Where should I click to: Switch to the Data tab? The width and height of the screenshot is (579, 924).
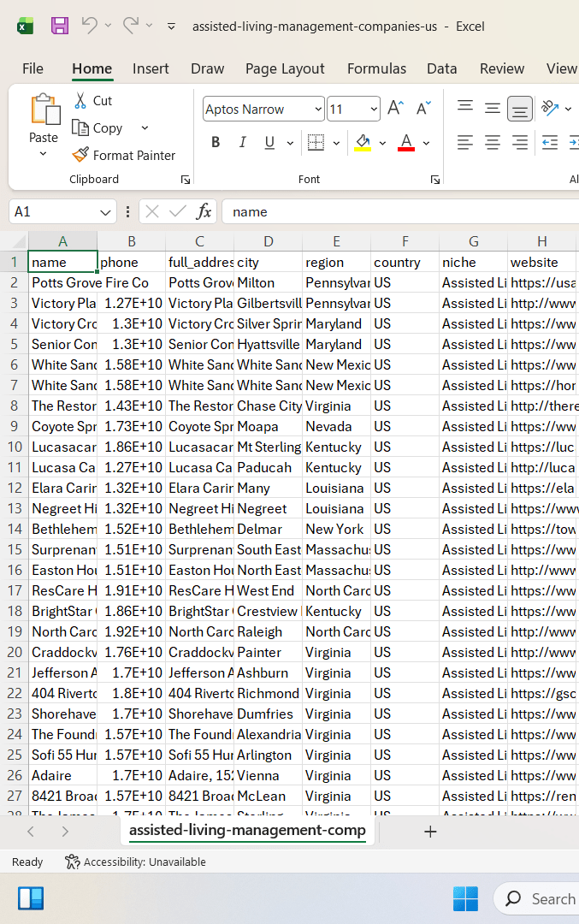442,68
